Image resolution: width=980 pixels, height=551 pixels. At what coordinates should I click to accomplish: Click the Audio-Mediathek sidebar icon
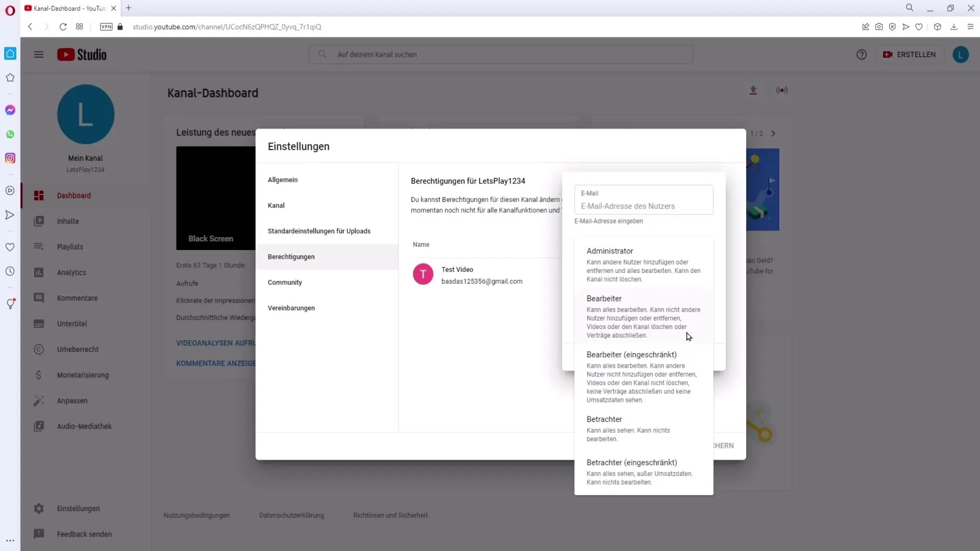(38, 426)
